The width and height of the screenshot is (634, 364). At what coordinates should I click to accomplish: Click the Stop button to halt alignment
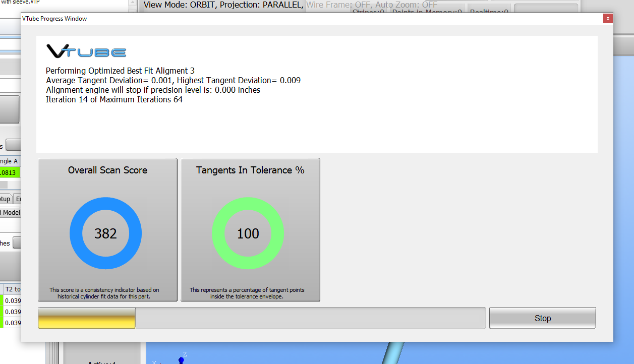point(542,318)
